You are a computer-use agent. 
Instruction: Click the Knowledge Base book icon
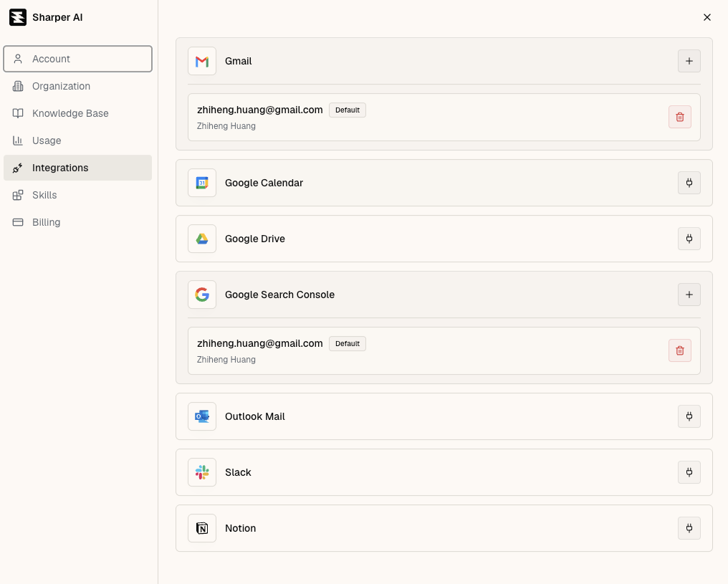[x=18, y=113]
